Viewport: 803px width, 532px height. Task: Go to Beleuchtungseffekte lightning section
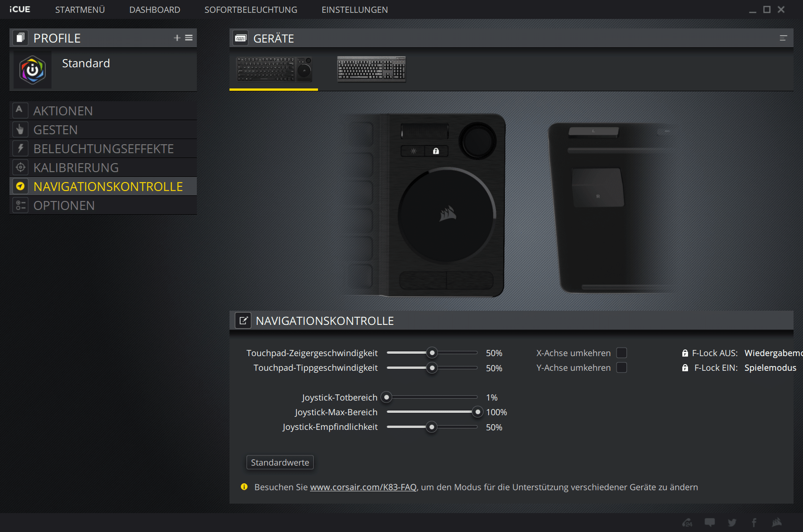[x=20, y=148]
